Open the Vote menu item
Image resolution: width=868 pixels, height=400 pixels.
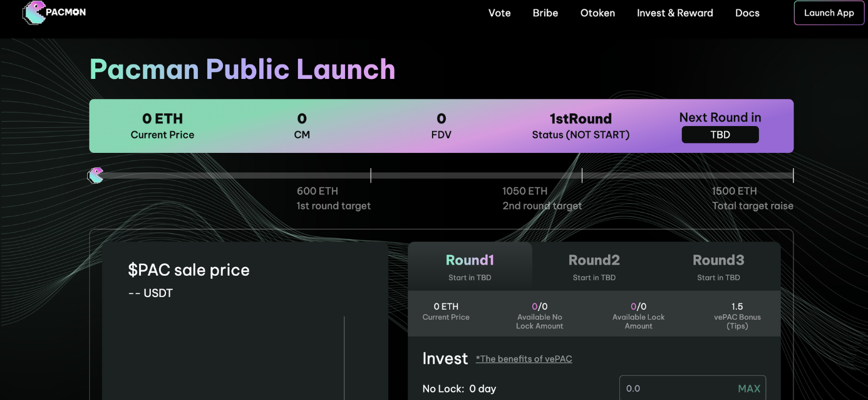(500, 13)
